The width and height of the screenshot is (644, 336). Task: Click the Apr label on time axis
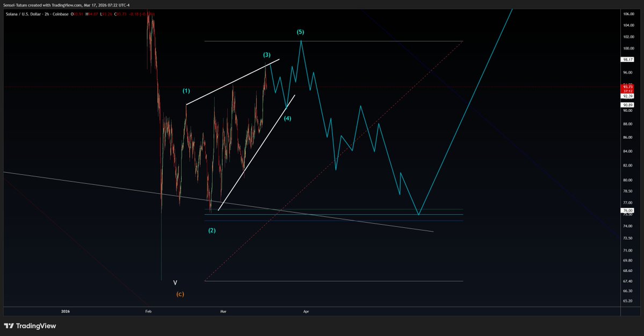click(306, 311)
